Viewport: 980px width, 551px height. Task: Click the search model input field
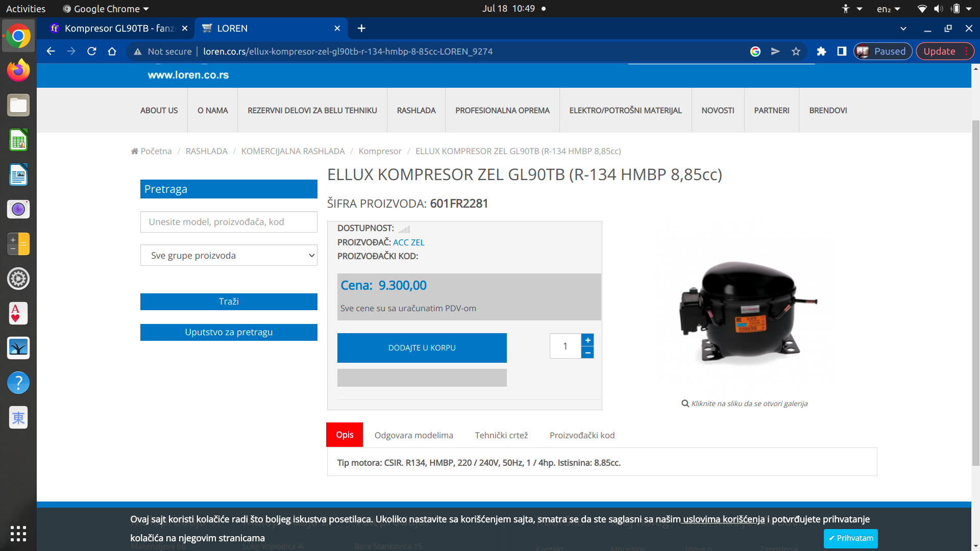pyautogui.click(x=229, y=222)
